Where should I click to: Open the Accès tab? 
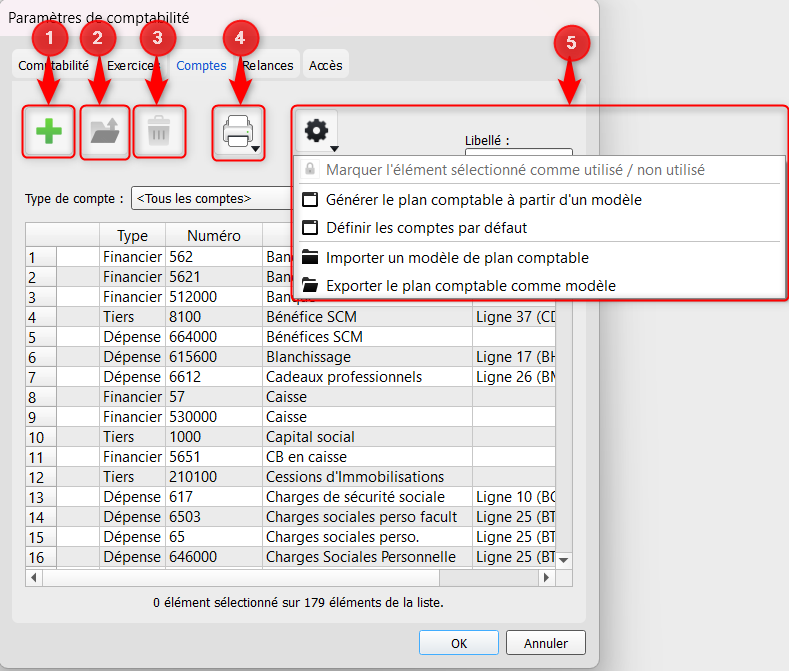coord(326,65)
